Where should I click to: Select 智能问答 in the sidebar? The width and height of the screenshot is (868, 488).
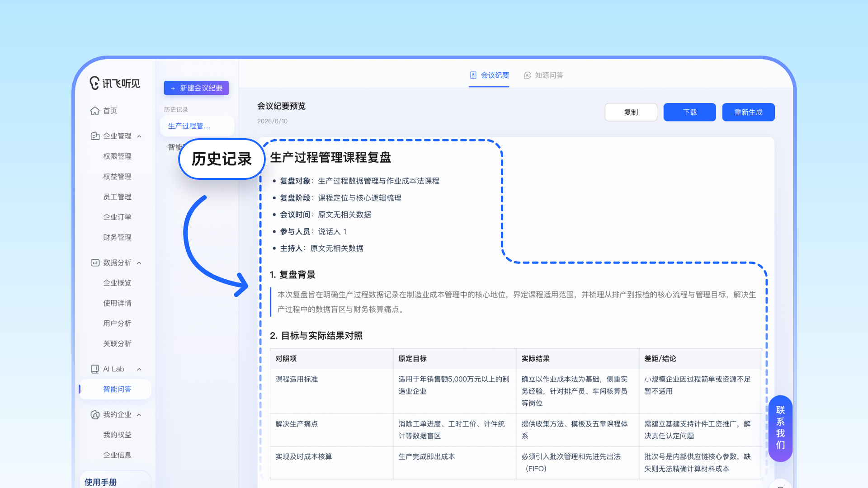[115, 389]
